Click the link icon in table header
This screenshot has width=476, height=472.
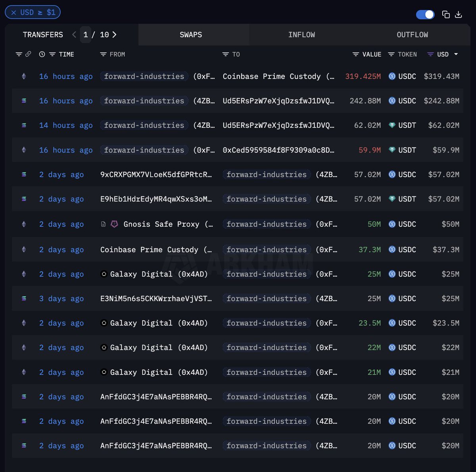28,54
